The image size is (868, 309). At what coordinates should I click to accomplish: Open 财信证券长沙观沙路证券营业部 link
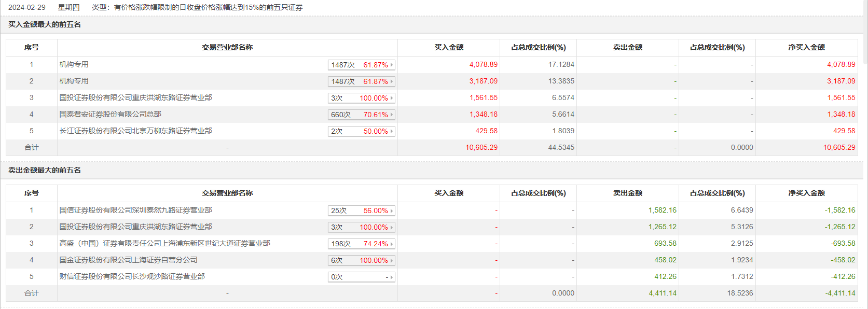tap(132, 276)
